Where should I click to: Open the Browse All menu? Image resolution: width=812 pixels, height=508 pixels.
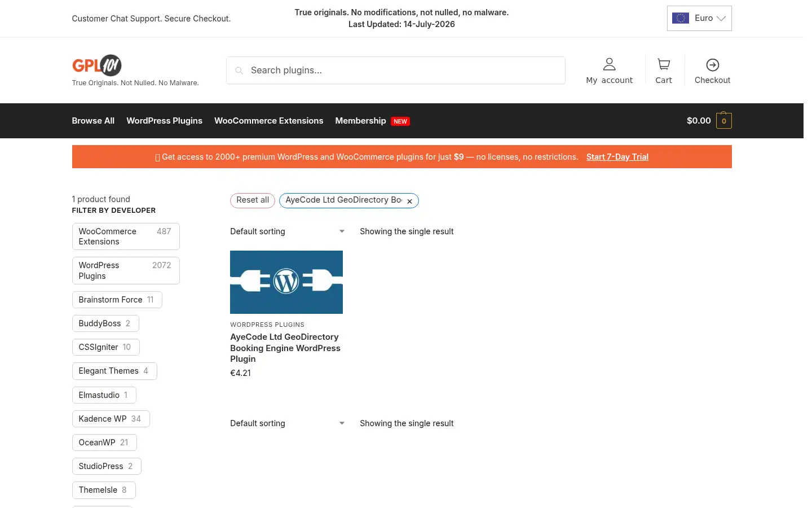coord(93,121)
